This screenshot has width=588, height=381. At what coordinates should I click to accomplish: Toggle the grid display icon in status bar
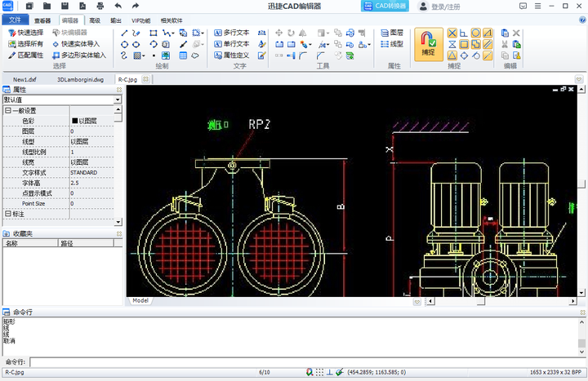(x=319, y=372)
